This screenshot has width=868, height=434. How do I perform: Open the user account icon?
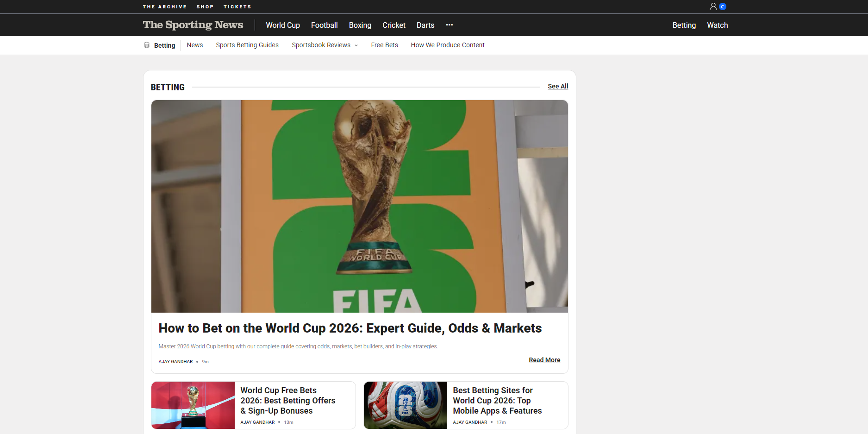pyautogui.click(x=713, y=6)
